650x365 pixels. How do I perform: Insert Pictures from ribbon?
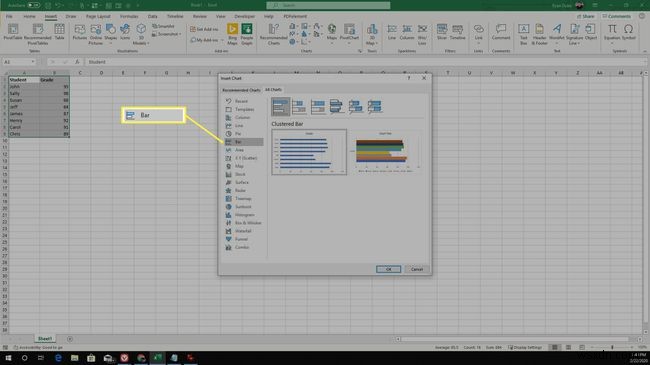point(80,32)
